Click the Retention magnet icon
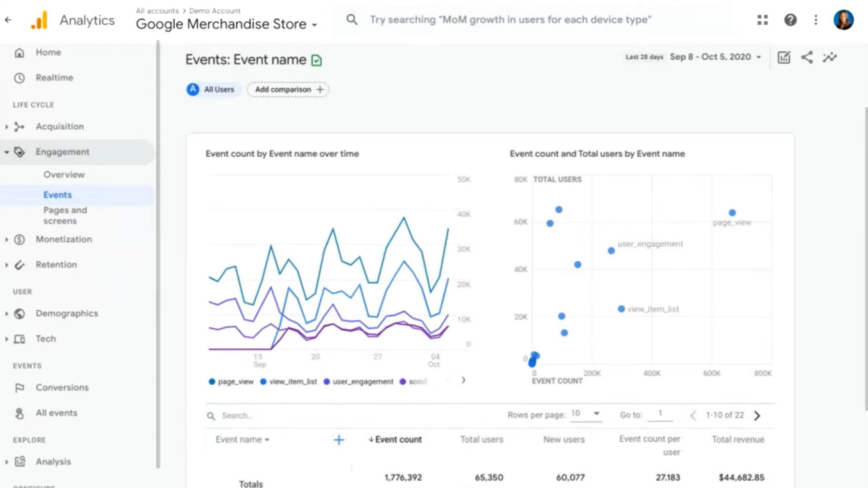This screenshot has height=488, width=868. [x=19, y=265]
